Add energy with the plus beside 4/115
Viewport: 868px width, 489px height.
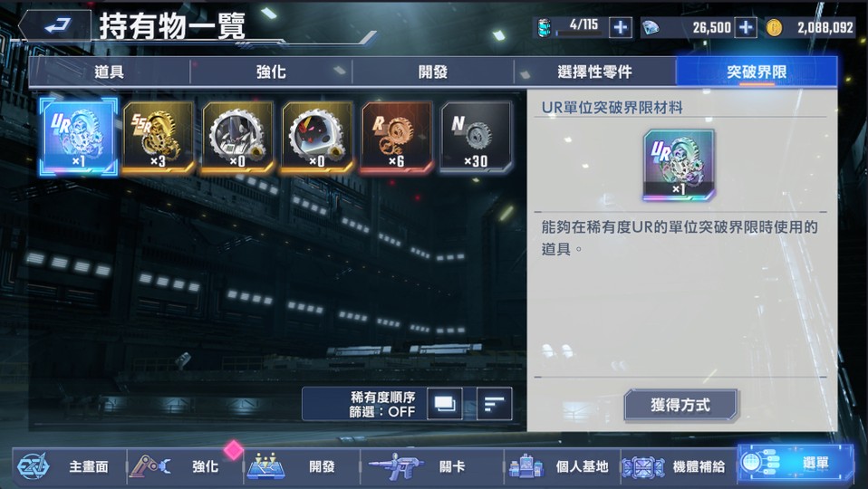tap(620, 27)
